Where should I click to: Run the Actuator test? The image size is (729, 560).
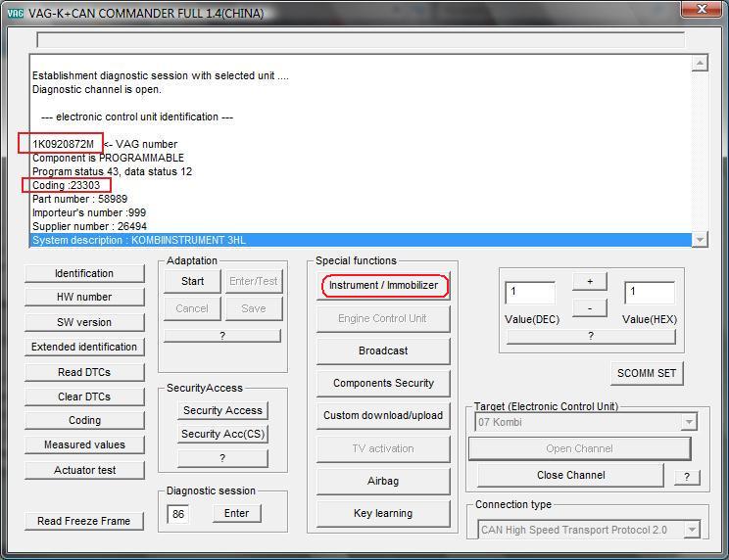pyautogui.click(x=84, y=470)
